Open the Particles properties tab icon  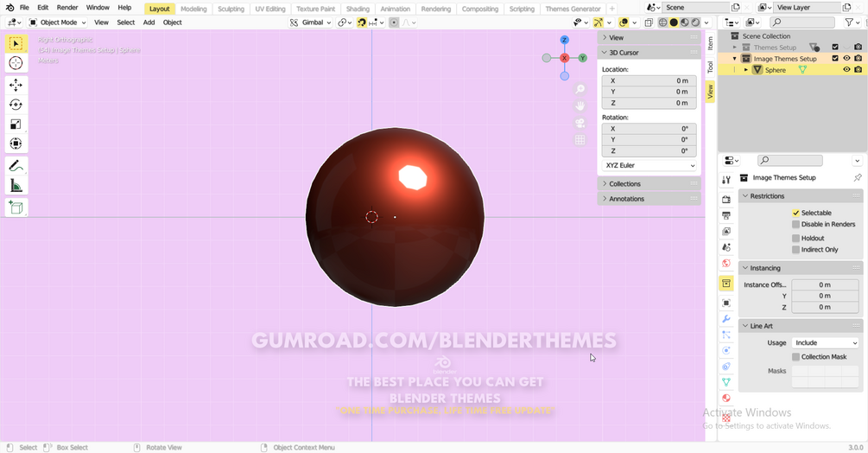pyautogui.click(x=726, y=335)
